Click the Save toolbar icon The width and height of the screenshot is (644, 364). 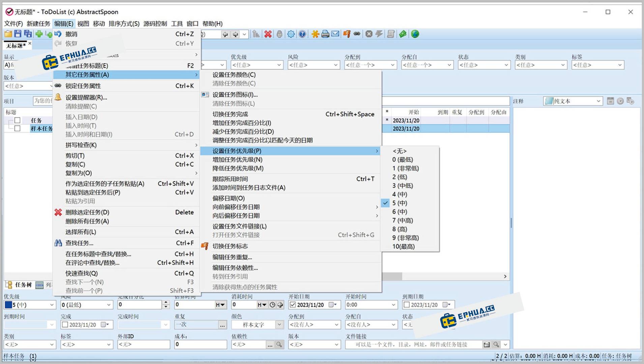(x=18, y=34)
